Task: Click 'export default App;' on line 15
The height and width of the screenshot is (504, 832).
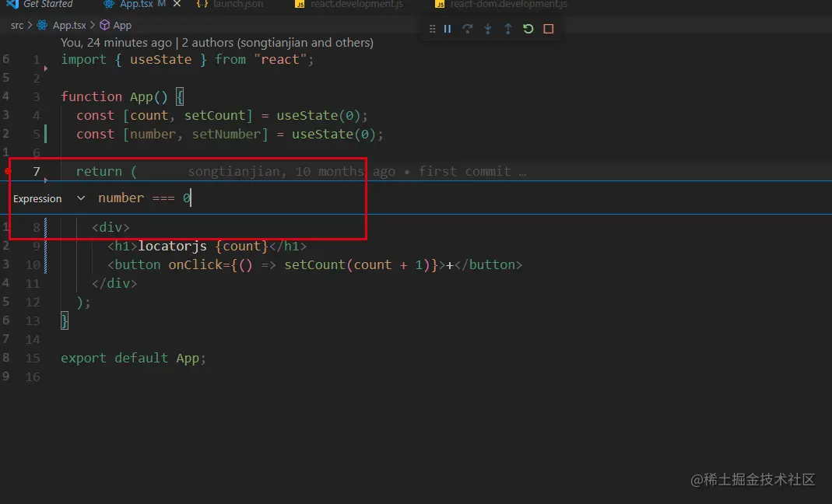Action: click(133, 358)
